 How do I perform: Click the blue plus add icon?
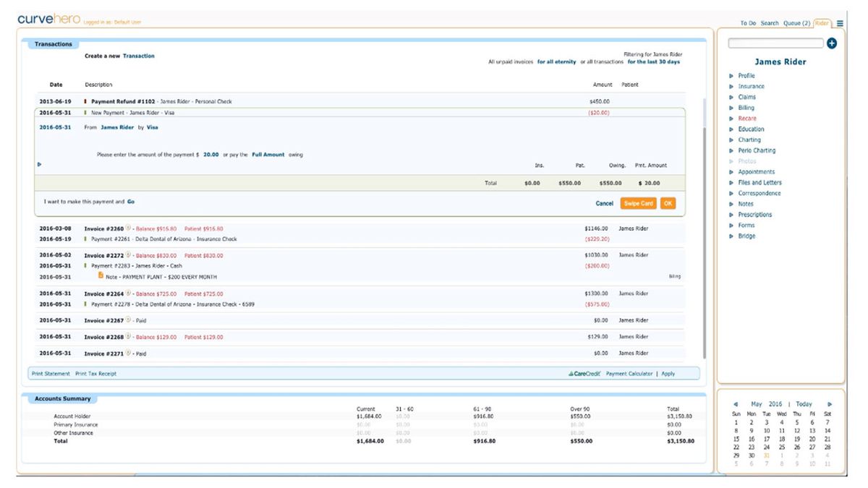(831, 43)
